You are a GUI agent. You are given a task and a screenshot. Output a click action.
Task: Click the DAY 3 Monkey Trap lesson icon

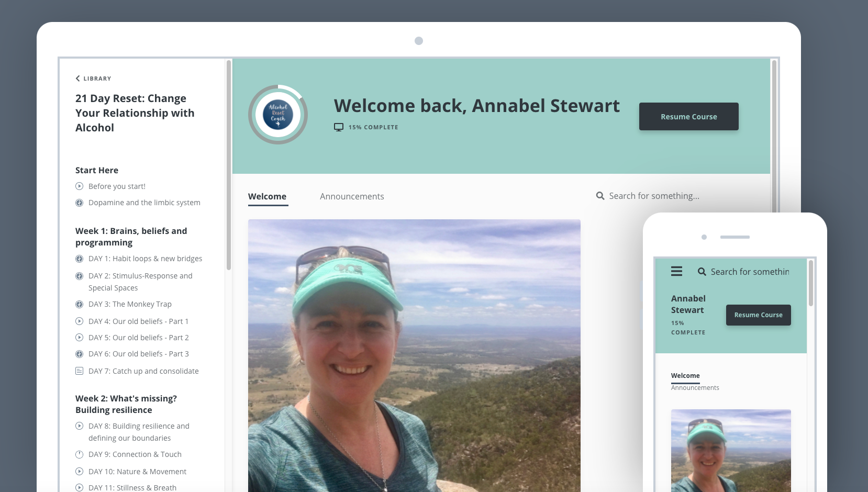coord(80,304)
